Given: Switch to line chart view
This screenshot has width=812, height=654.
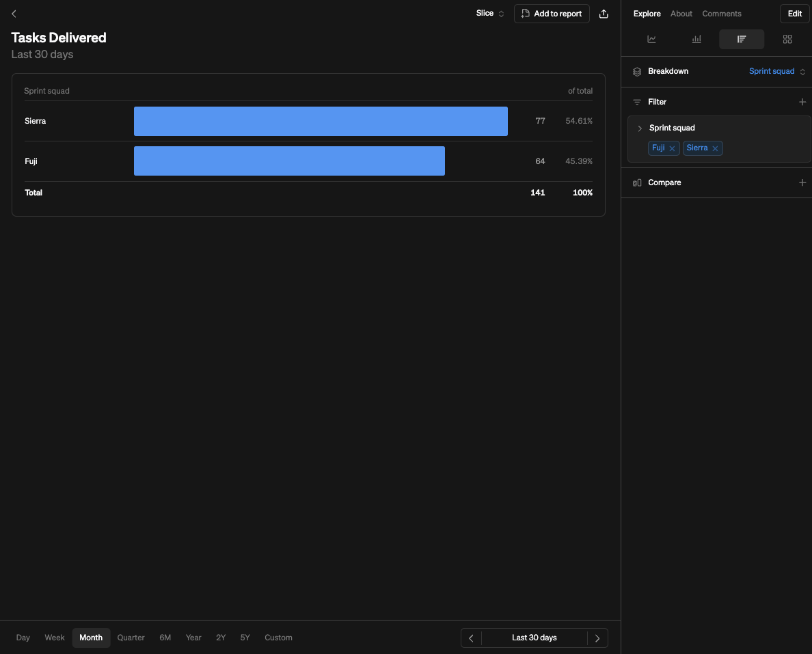Looking at the screenshot, I should click(x=651, y=40).
